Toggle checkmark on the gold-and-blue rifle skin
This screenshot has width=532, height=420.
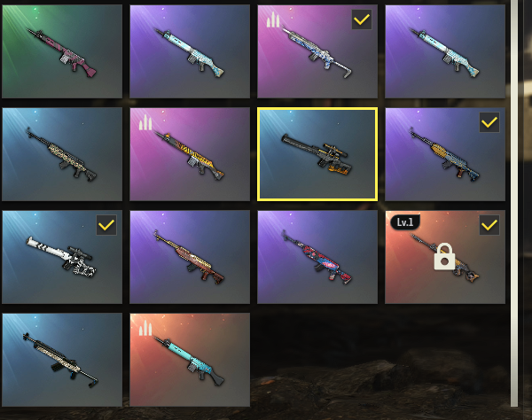click(x=489, y=122)
